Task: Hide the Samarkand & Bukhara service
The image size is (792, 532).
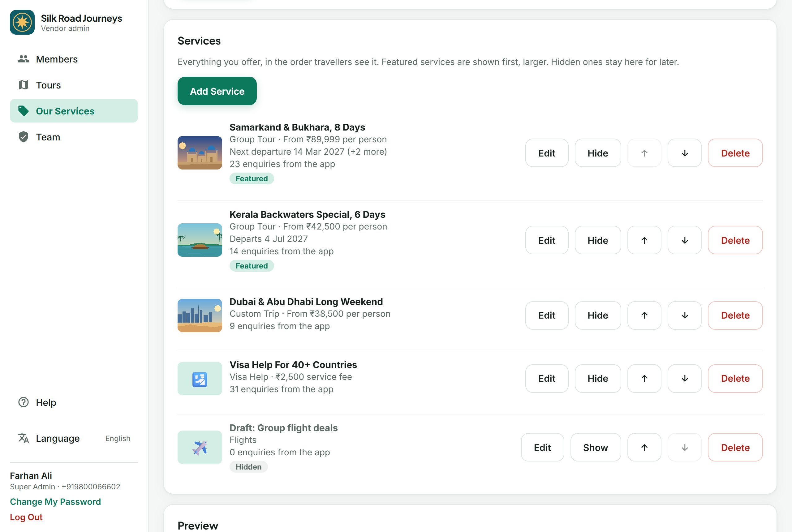Action: click(x=598, y=153)
